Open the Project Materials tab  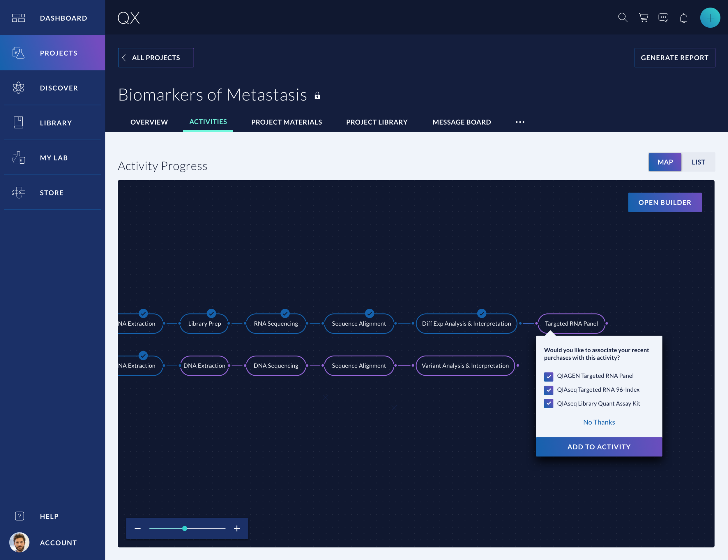pyautogui.click(x=286, y=122)
